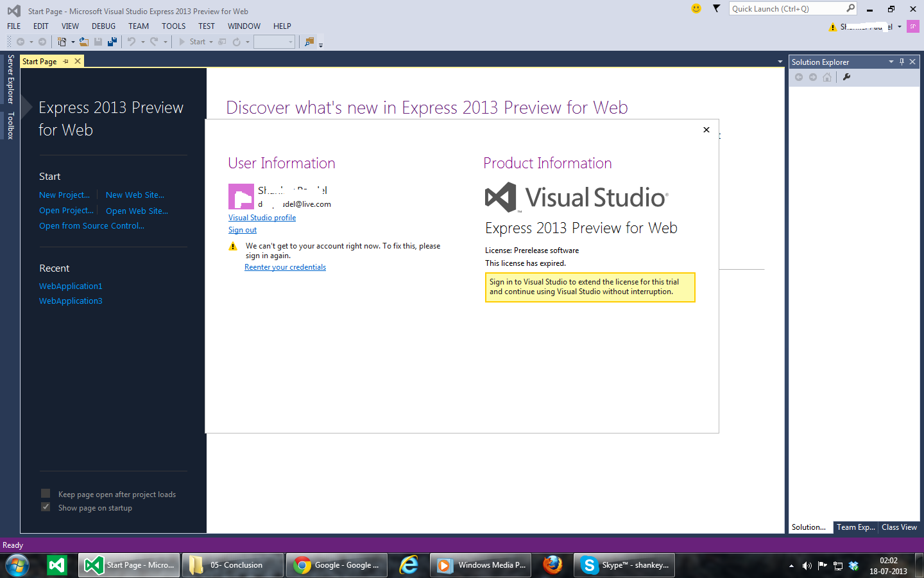
Task: Click the Quick Launch search field
Action: [x=787, y=8]
